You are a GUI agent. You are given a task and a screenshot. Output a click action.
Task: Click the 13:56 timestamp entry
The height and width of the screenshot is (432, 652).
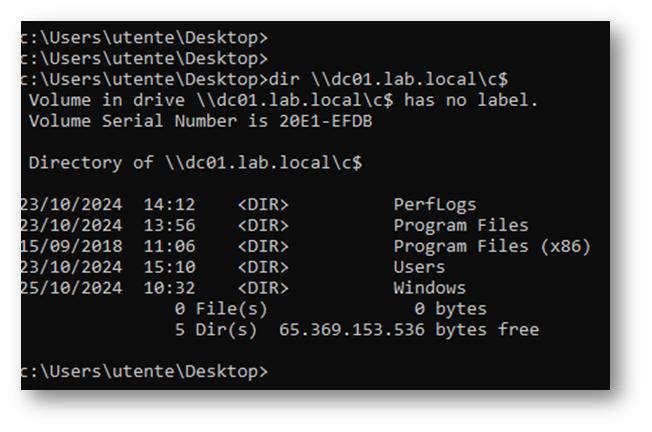point(169,226)
